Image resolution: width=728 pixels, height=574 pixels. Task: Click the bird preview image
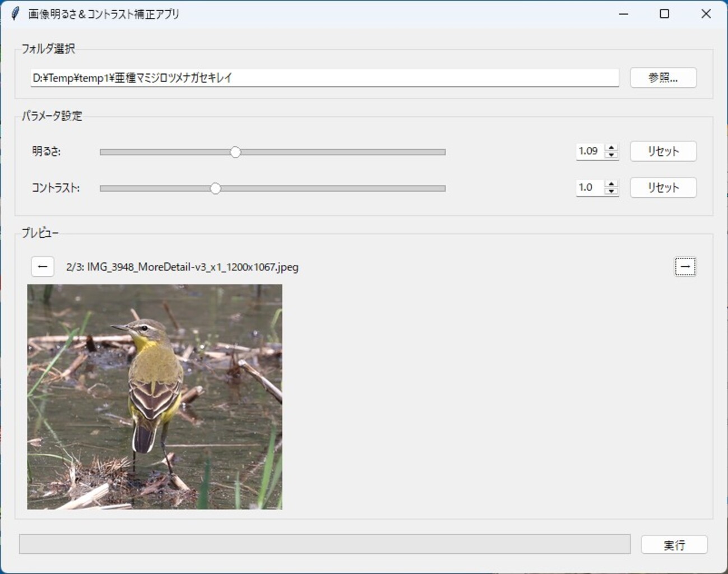(155, 397)
